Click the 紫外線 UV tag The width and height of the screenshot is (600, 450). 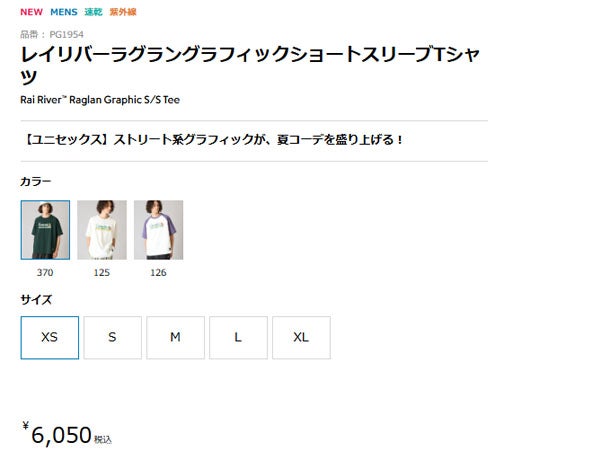[123, 12]
